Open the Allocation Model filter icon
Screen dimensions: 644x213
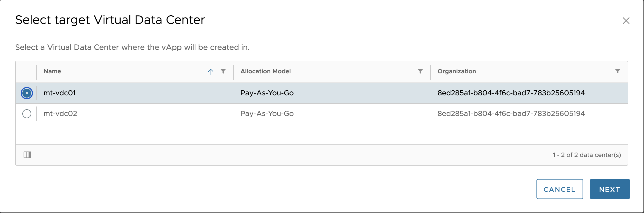(420, 71)
